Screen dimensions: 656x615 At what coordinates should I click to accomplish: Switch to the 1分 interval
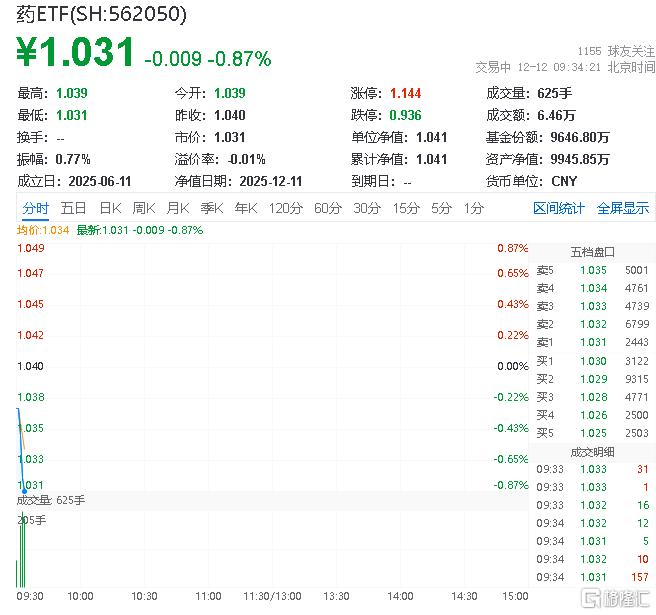[x=473, y=208]
